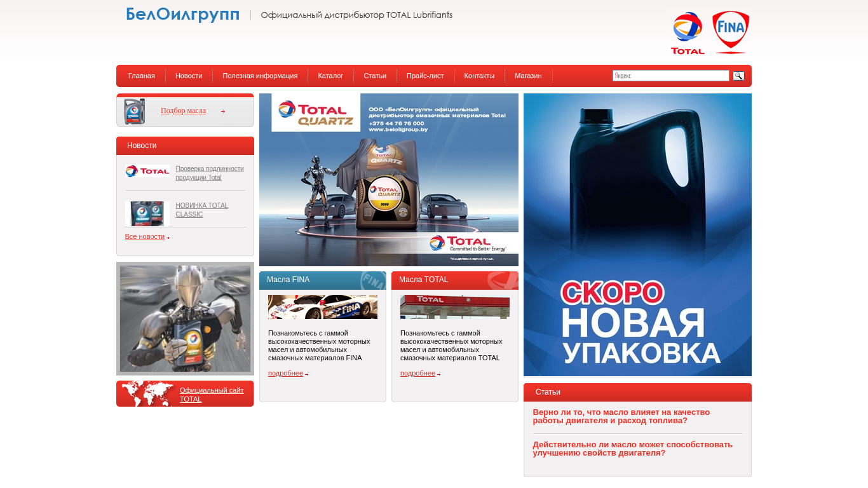This screenshot has width=868, height=488.
Task: Open the Прайс-лист menu item
Action: (x=425, y=76)
